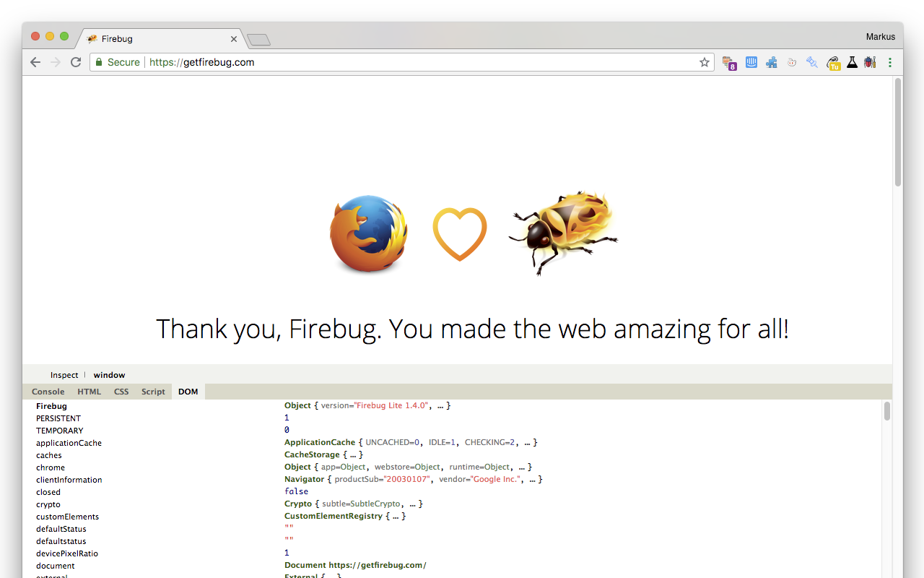
Task: Open the CustomElementRegistry object value
Action: (x=345, y=516)
